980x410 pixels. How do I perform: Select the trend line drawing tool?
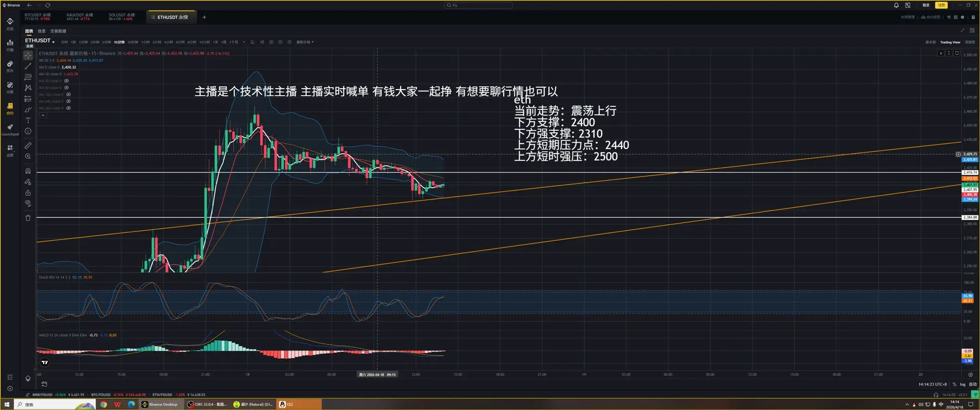point(28,66)
